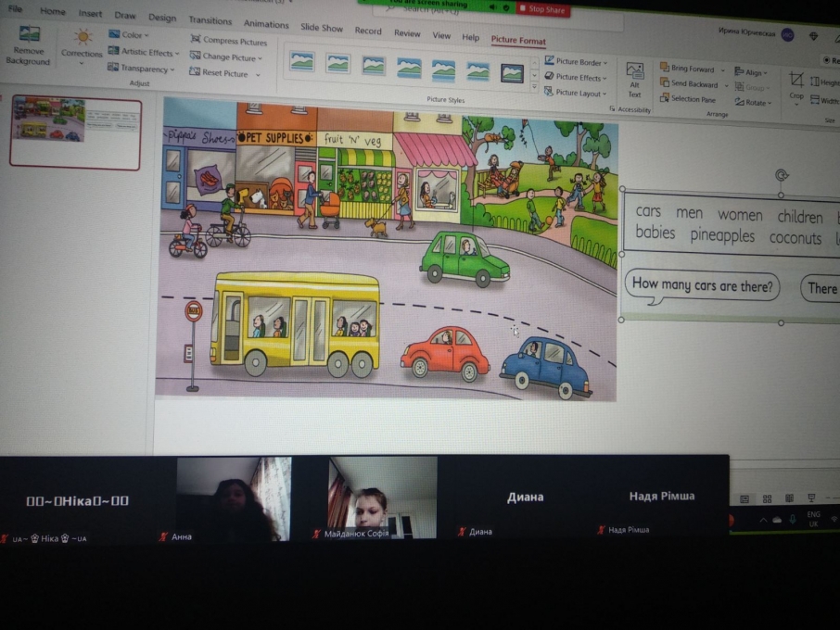Click the audio icon in sharing bar
The width and height of the screenshot is (840, 630).
tap(492, 6)
